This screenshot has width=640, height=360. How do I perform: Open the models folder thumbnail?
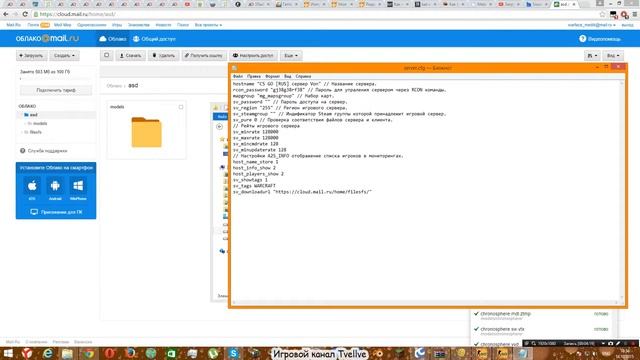147,132
